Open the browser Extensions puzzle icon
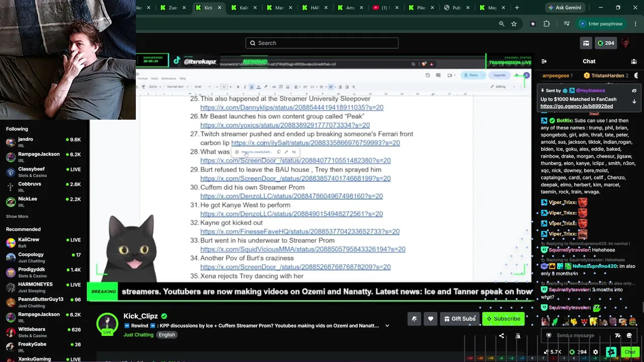The width and height of the screenshot is (644, 362). click(547, 24)
